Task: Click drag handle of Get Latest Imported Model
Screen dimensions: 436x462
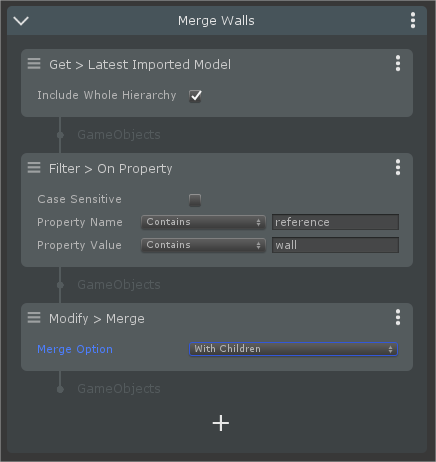Action: 34,63
